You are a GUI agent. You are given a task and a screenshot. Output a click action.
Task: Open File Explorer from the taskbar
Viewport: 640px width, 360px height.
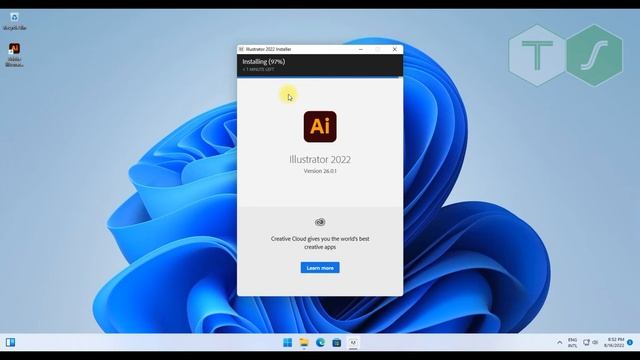pyautogui.click(x=304, y=342)
